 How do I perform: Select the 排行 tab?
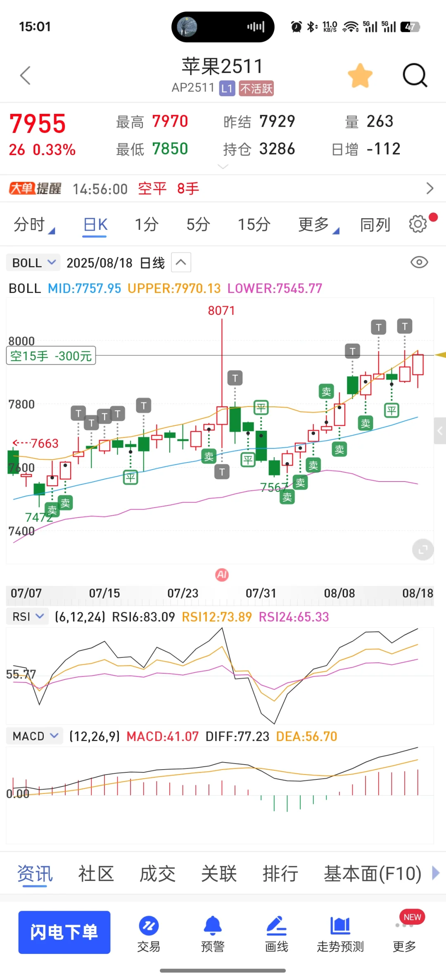tap(280, 874)
